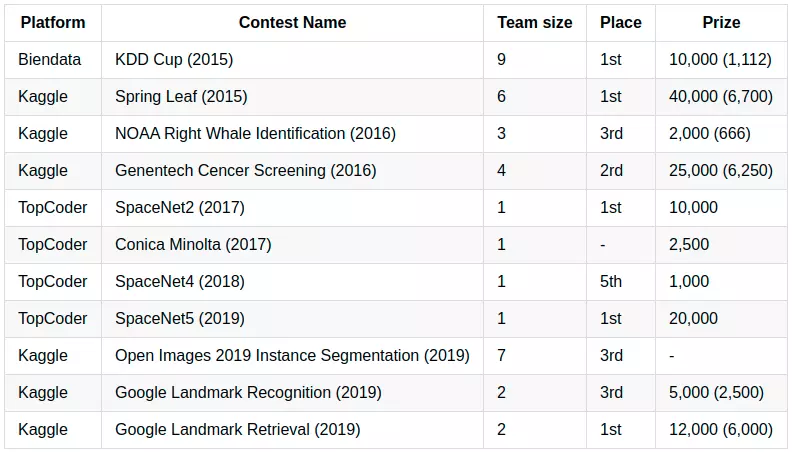Click the Platform column header
This screenshot has height=454, width=792.
click(x=52, y=22)
